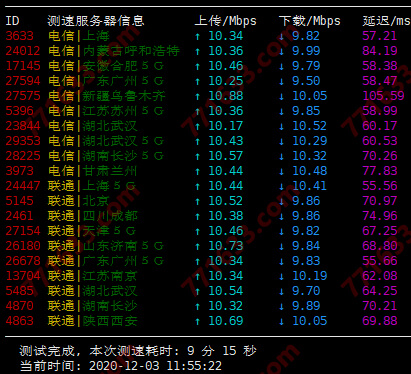Viewport: 411px width, 374px height.
Task: Click server name 新疆乌鲁木齐
Action: click(124, 96)
